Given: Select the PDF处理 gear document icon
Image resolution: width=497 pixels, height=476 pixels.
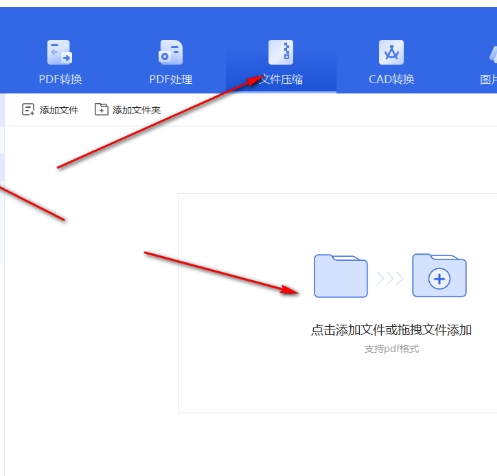Looking at the screenshot, I should click(171, 52).
